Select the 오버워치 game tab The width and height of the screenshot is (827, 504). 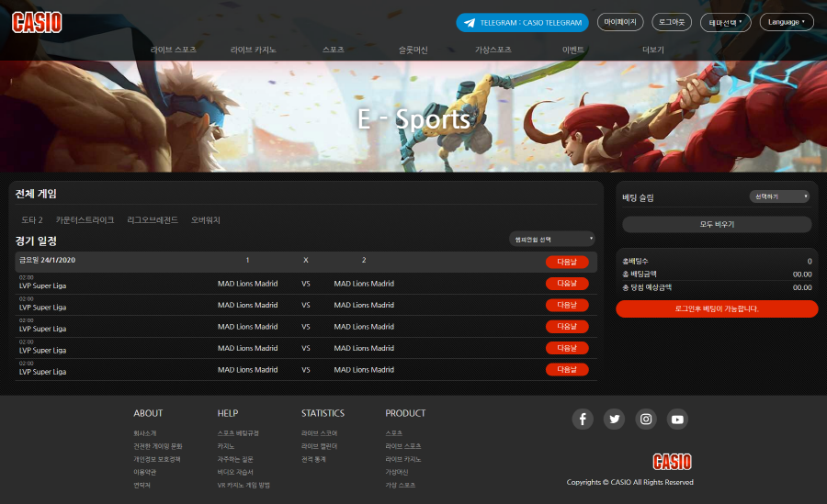point(206,220)
